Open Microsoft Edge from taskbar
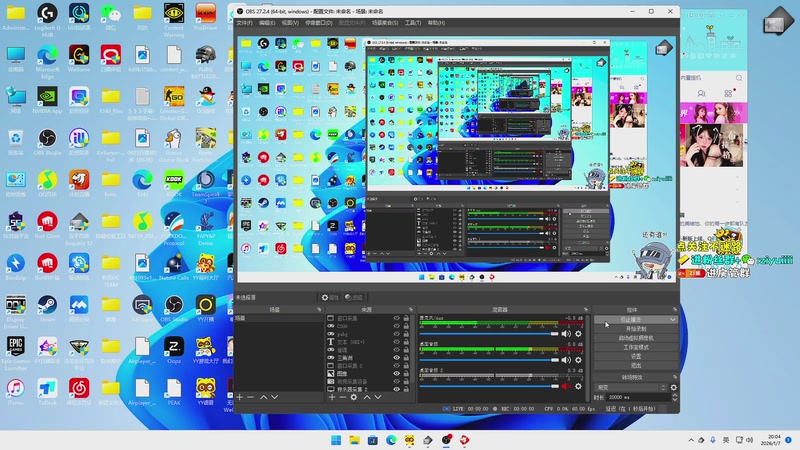 pos(391,440)
